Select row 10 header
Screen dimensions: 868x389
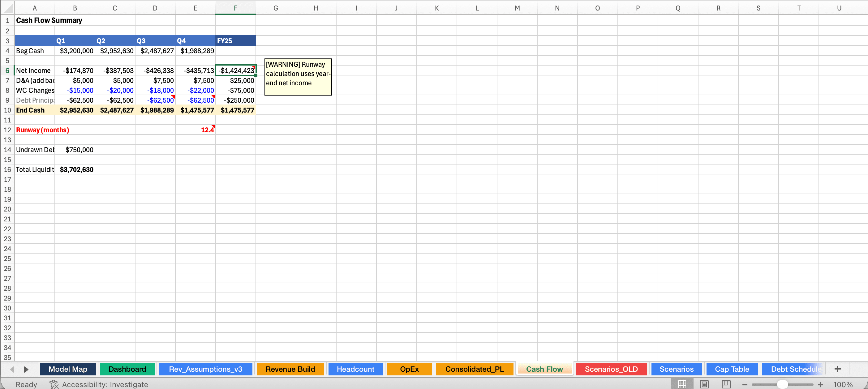7,110
